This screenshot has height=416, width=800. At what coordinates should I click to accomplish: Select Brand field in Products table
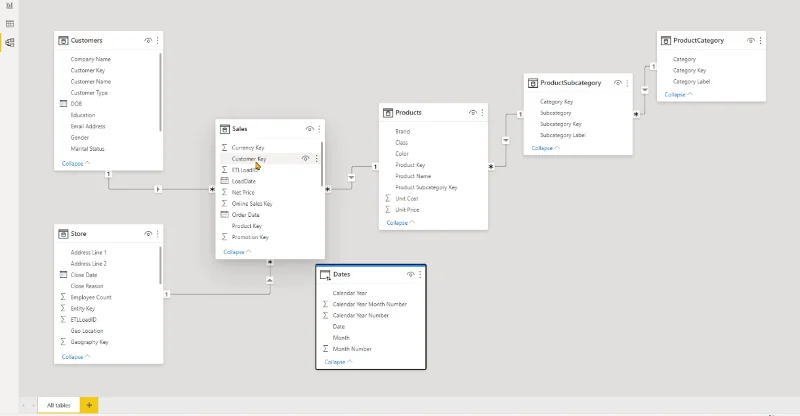point(403,131)
